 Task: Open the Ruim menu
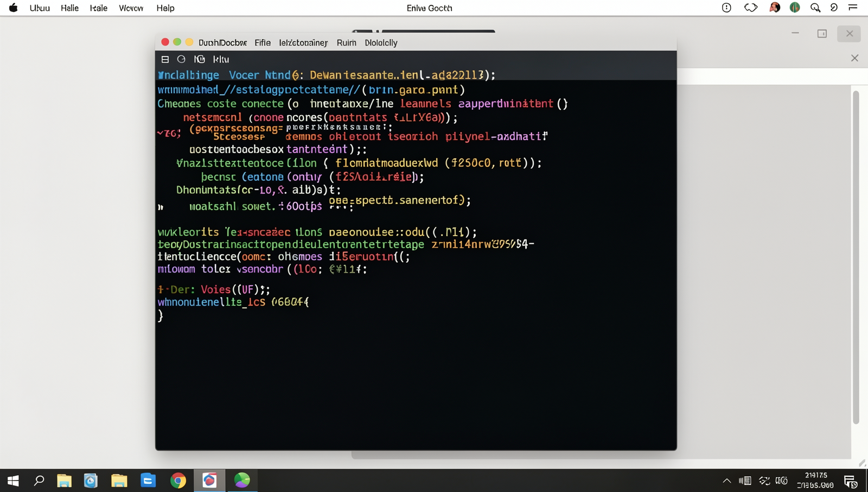coord(346,43)
